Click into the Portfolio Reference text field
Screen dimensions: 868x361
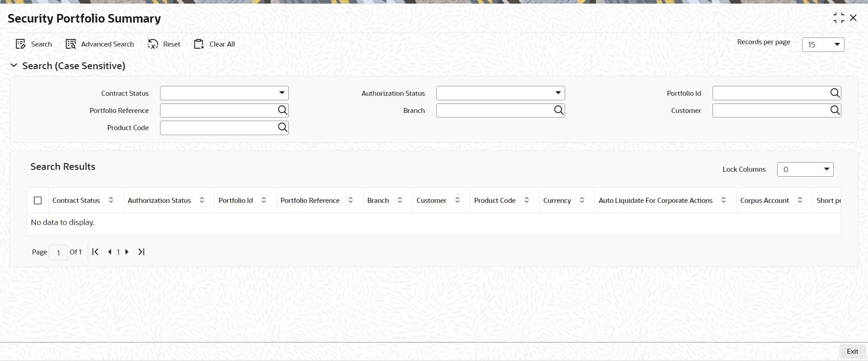pos(219,110)
